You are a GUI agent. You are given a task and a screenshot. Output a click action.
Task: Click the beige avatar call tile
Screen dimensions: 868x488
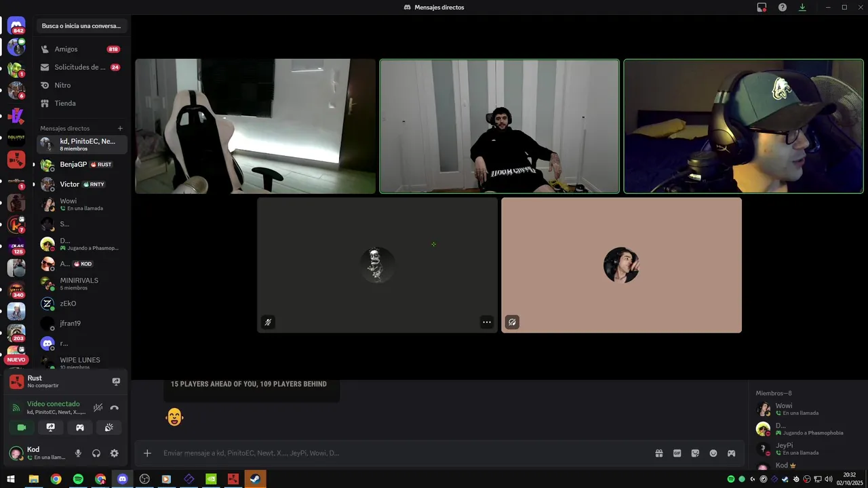point(621,265)
